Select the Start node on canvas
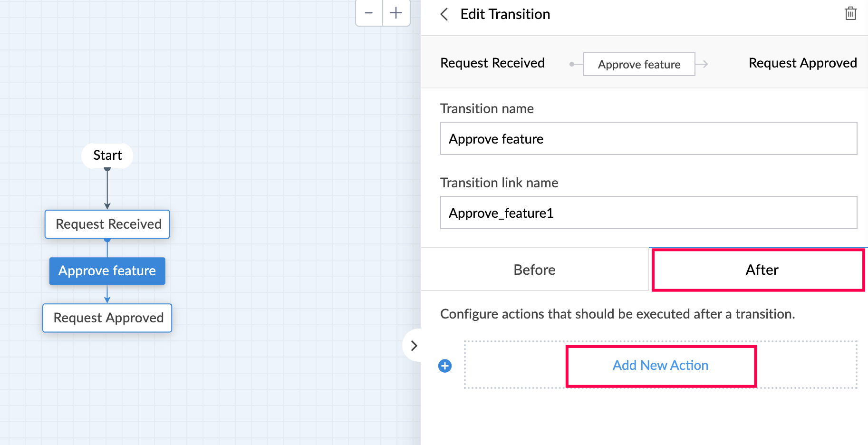The height and width of the screenshot is (445, 868). click(x=107, y=155)
